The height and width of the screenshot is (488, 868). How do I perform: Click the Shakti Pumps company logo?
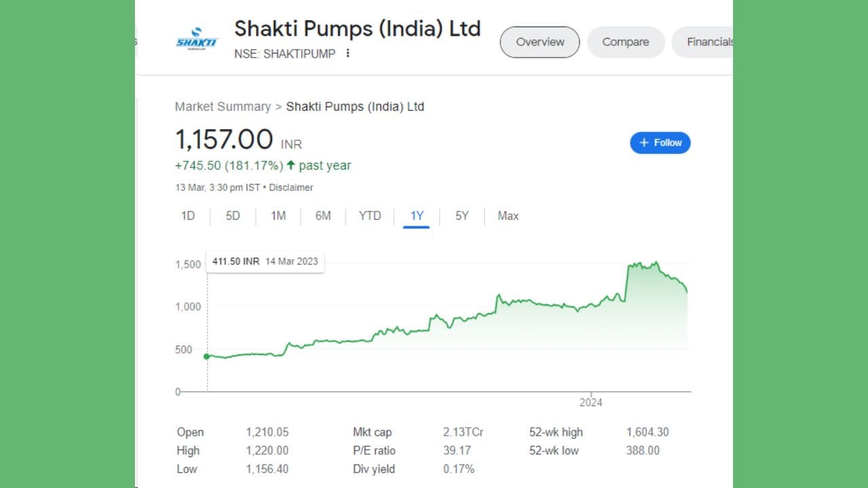[197, 40]
